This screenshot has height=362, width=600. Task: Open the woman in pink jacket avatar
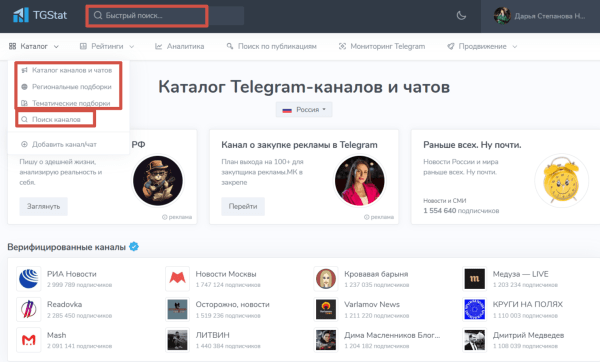pos(360,181)
